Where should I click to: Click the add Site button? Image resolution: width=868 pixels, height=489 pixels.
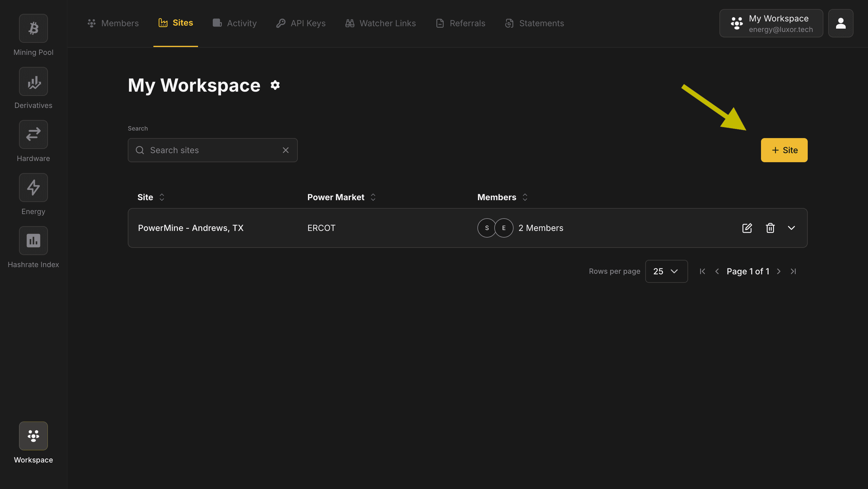point(784,150)
